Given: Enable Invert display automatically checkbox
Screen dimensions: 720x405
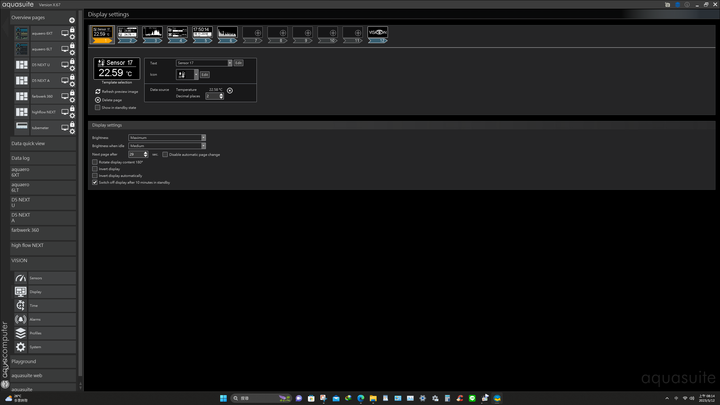Looking at the screenshot, I should [95, 175].
